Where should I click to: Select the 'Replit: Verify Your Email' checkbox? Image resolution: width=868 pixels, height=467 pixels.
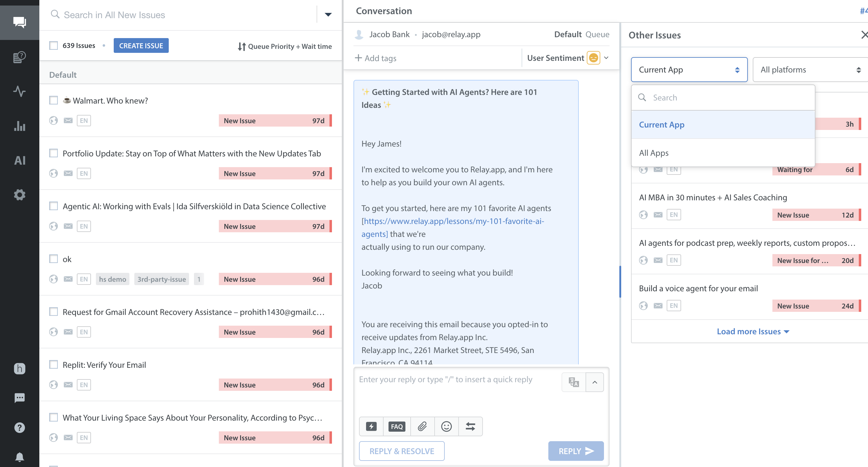click(x=53, y=365)
